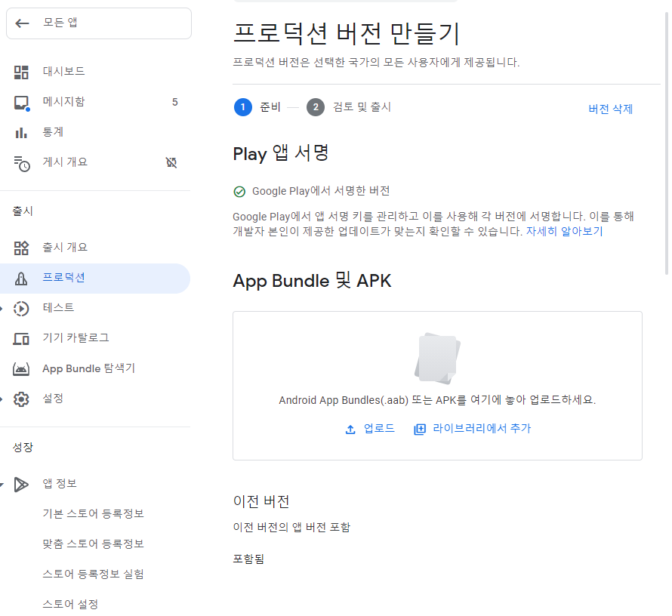This screenshot has width=672, height=616.
Task: Click the back arrow icon beside 모든 앱
Action: 23,23
